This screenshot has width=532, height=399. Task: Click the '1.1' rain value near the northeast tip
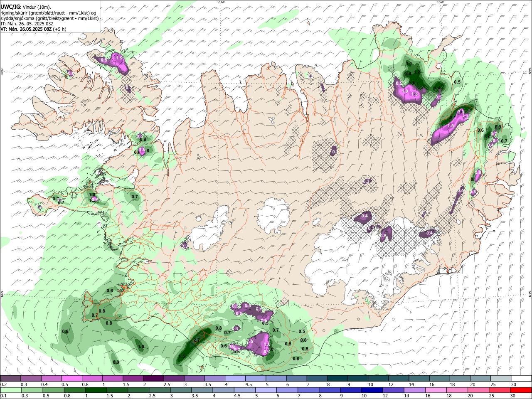coord(409,64)
